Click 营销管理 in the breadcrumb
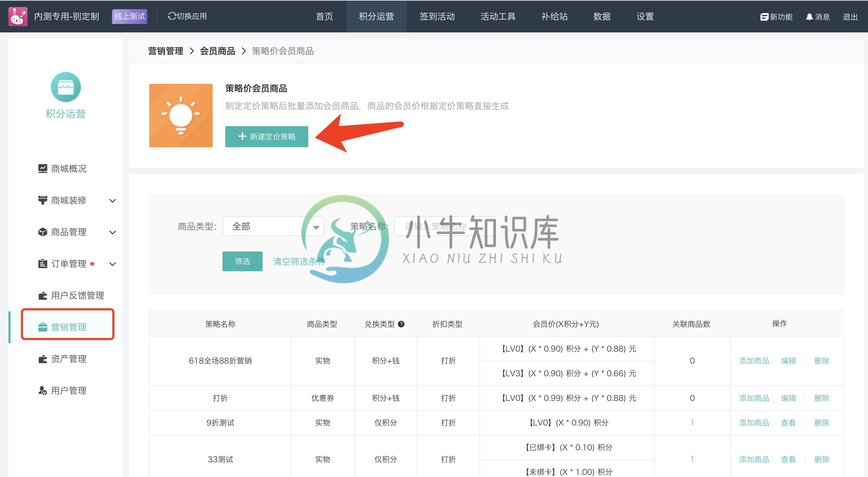Viewport: 868px width, 477px height. [165, 51]
